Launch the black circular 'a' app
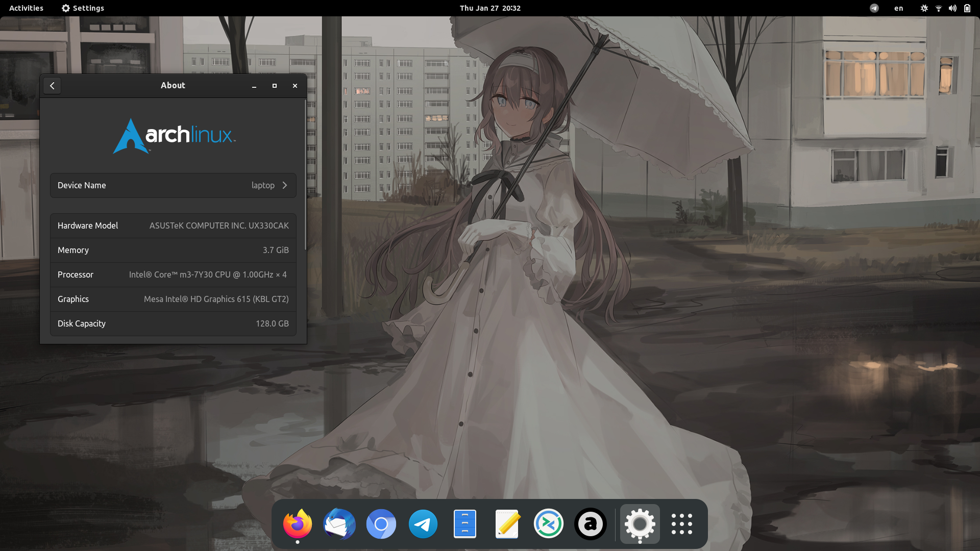Viewport: 980px width, 551px height. click(591, 524)
